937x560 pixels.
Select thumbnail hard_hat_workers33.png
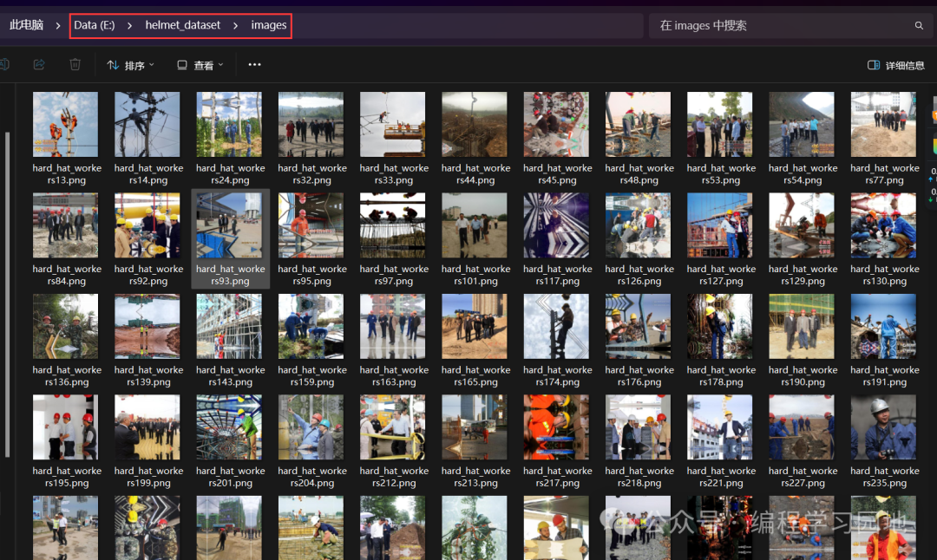[393, 124]
